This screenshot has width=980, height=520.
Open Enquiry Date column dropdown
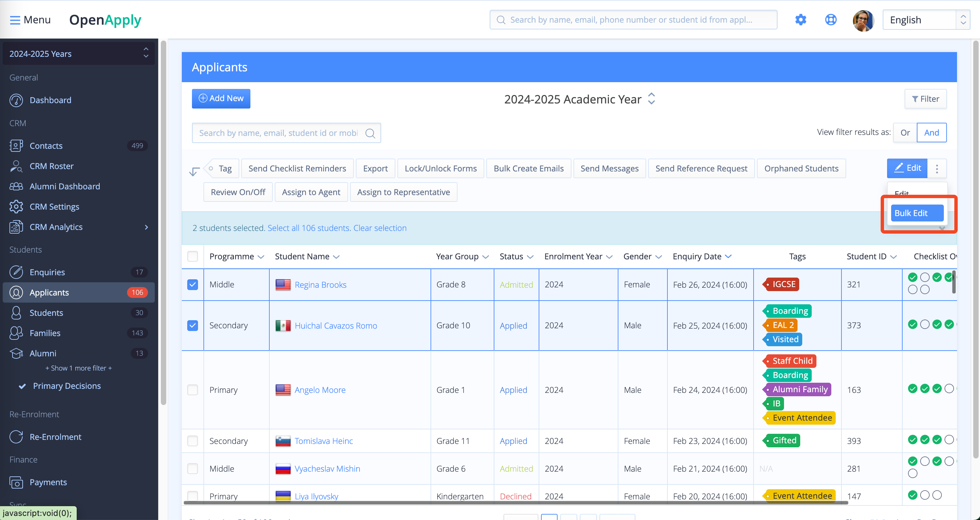click(x=728, y=257)
